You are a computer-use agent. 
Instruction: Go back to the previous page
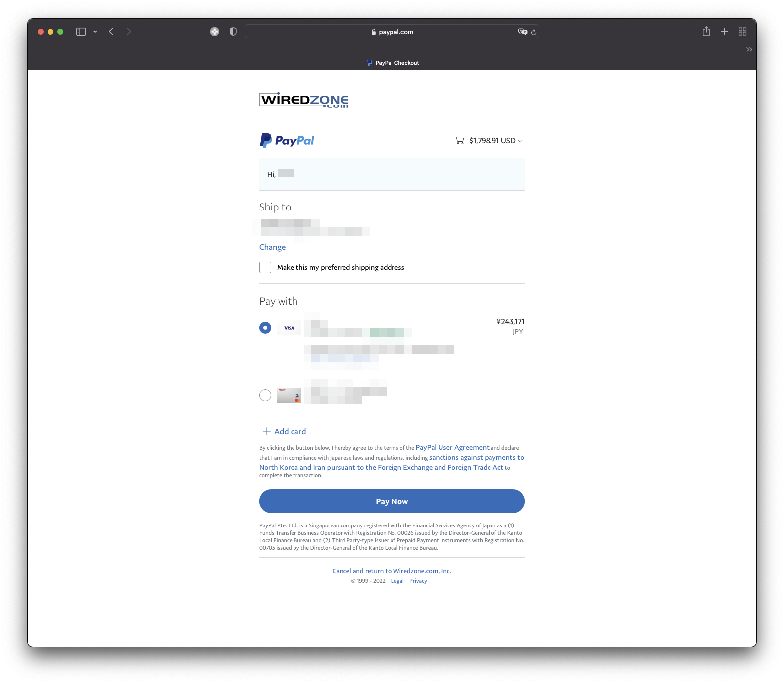pos(111,32)
